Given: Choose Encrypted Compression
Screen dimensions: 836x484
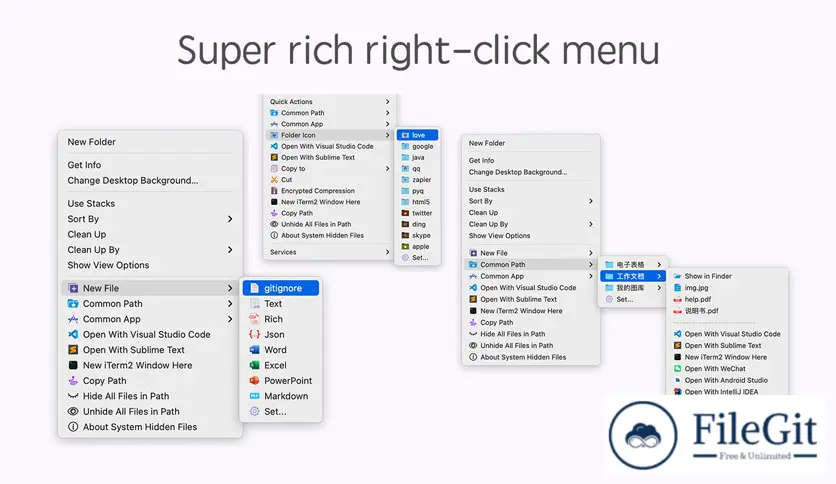Looking at the screenshot, I should pos(329,191).
